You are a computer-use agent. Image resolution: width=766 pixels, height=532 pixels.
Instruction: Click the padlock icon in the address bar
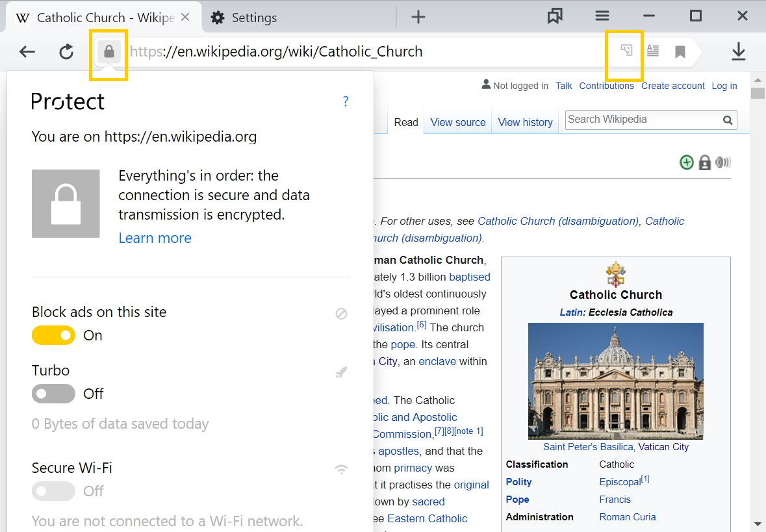[x=109, y=51]
